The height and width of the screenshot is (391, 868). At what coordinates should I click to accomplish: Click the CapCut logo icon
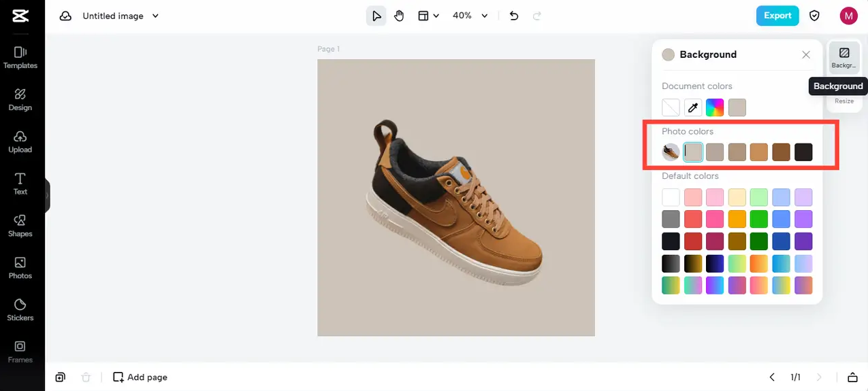(x=20, y=16)
